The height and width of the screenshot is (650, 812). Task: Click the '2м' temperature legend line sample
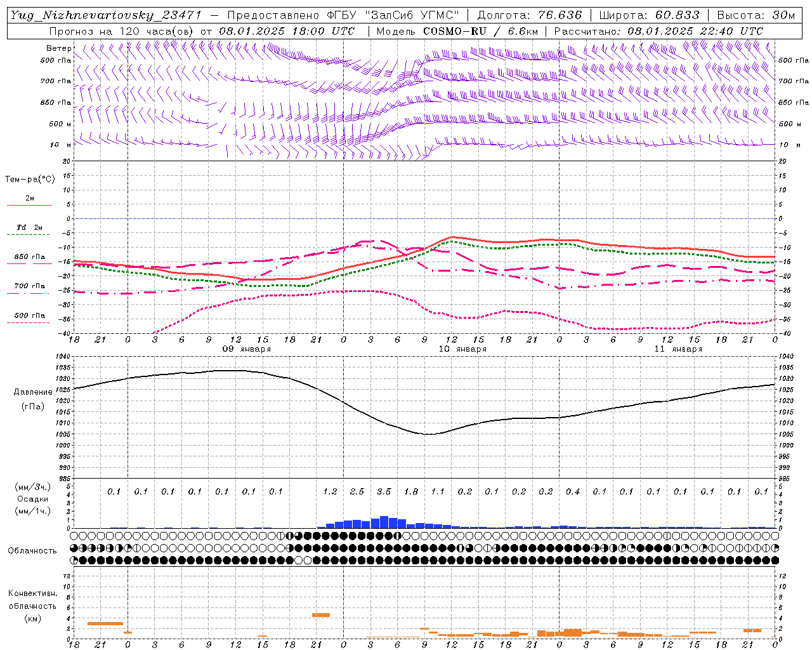coord(29,205)
